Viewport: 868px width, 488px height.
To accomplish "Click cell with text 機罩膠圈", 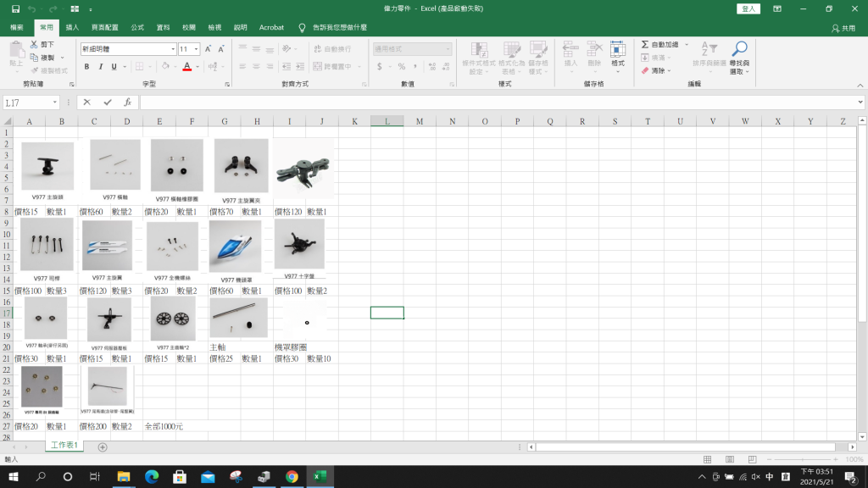I will 291,347.
